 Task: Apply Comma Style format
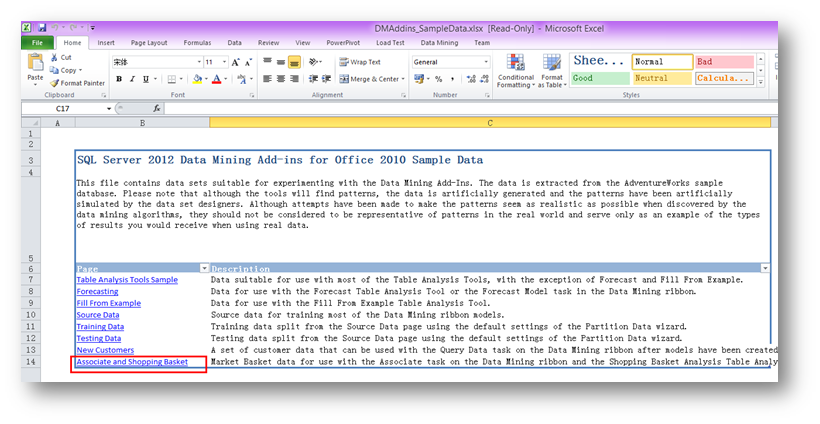pos(452,79)
